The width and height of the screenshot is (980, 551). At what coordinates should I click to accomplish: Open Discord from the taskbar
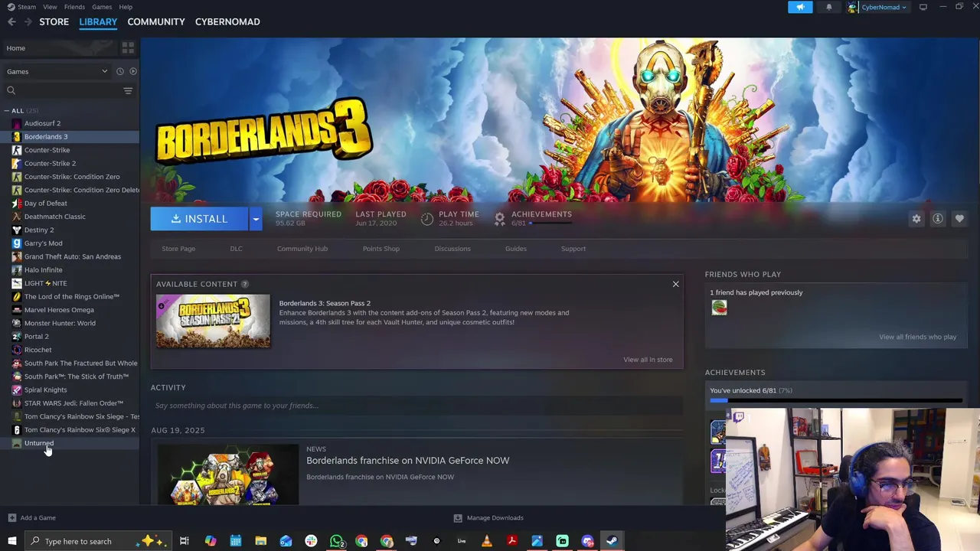(587, 541)
